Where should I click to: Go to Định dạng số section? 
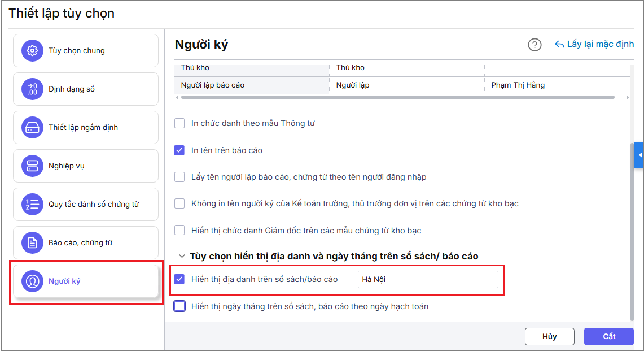click(86, 89)
